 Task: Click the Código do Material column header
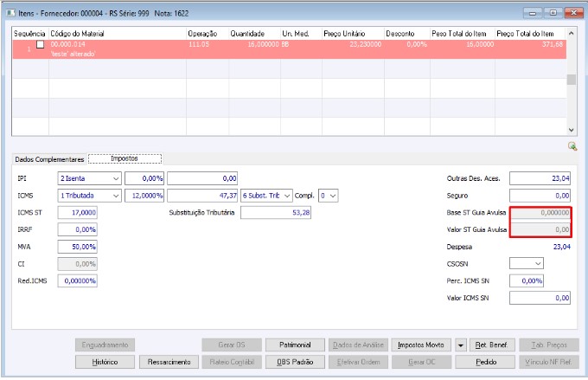click(118, 34)
